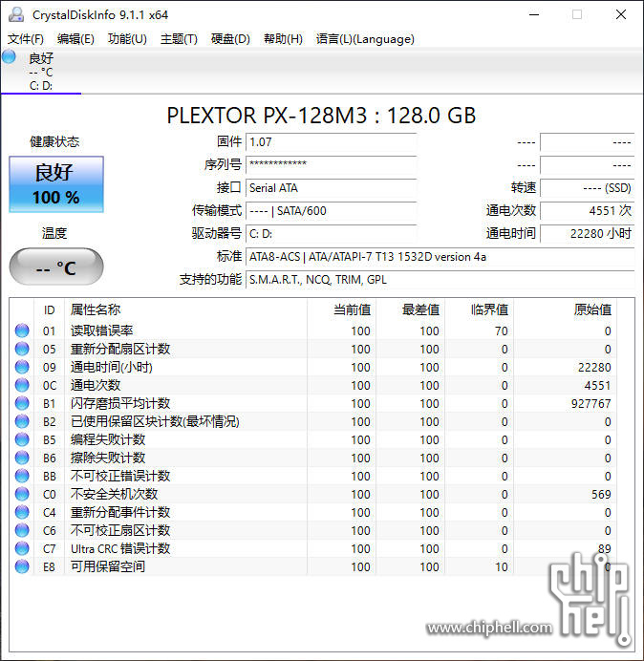Open the 文件(F) menu

click(26, 39)
